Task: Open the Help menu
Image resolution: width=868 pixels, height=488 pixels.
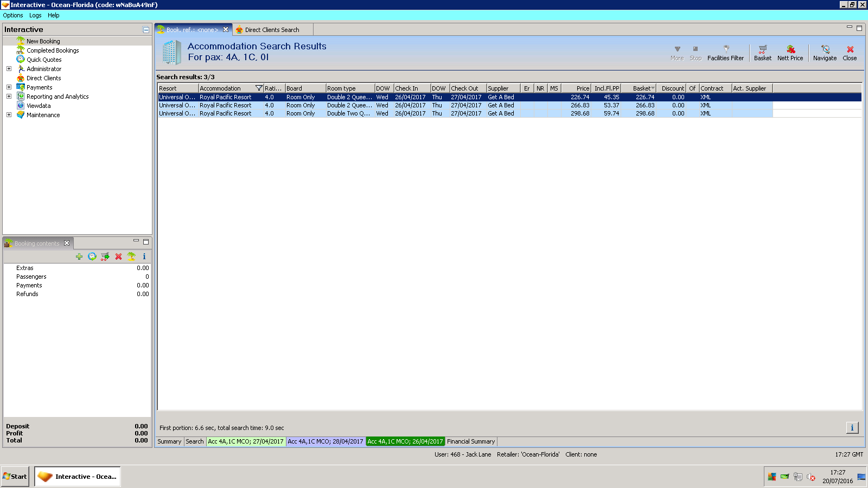Action: click(x=53, y=15)
